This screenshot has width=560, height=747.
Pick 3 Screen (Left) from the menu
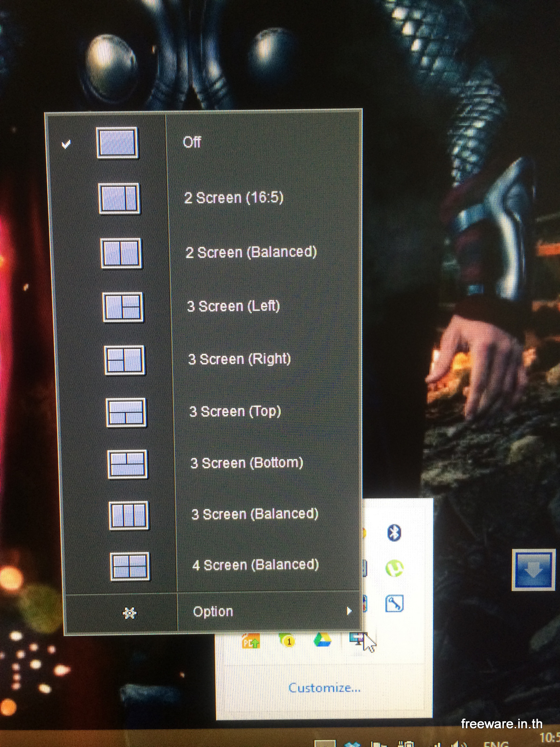point(233,306)
